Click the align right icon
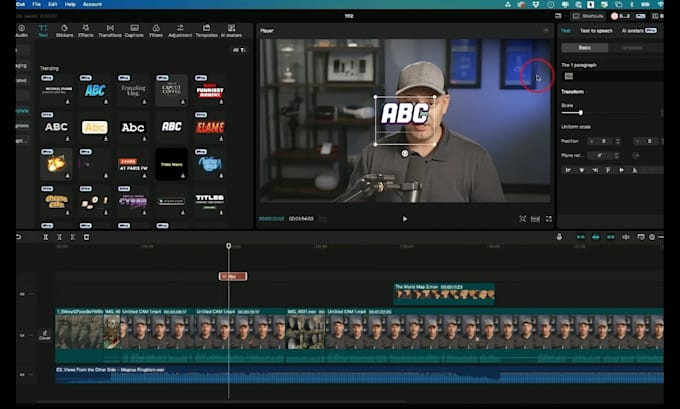The width and height of the screenshot is (680, 409). click(x=595, y=170)
